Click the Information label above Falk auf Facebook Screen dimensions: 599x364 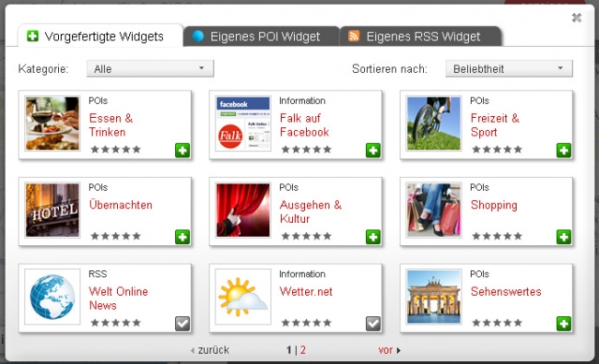302,100
